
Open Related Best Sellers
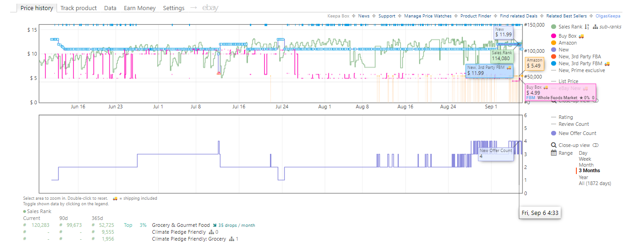coord(566,16)
